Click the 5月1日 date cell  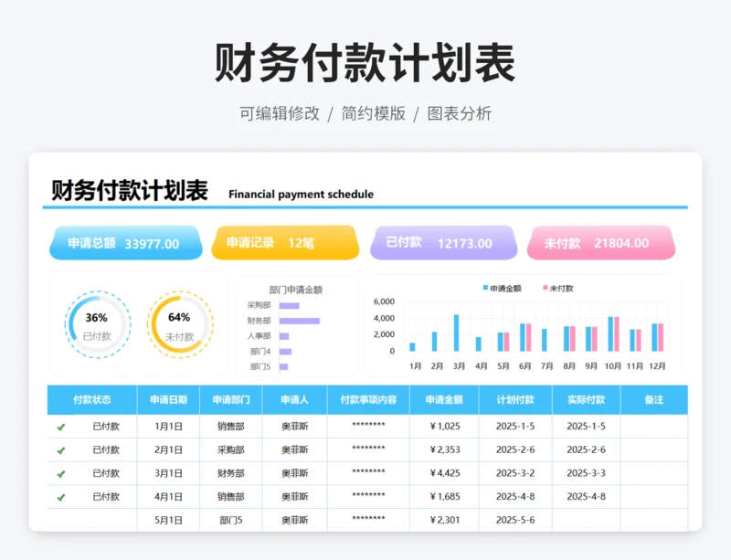[168, 520]
